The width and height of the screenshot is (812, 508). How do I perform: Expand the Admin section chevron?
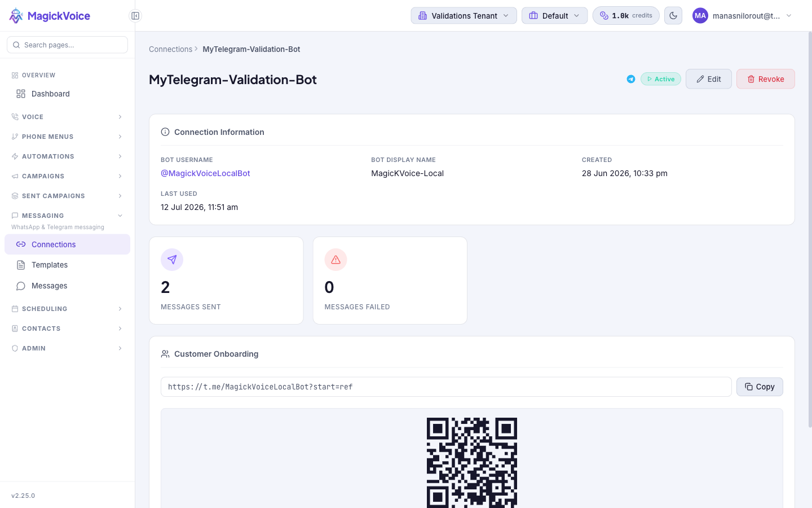coord(120,348)
